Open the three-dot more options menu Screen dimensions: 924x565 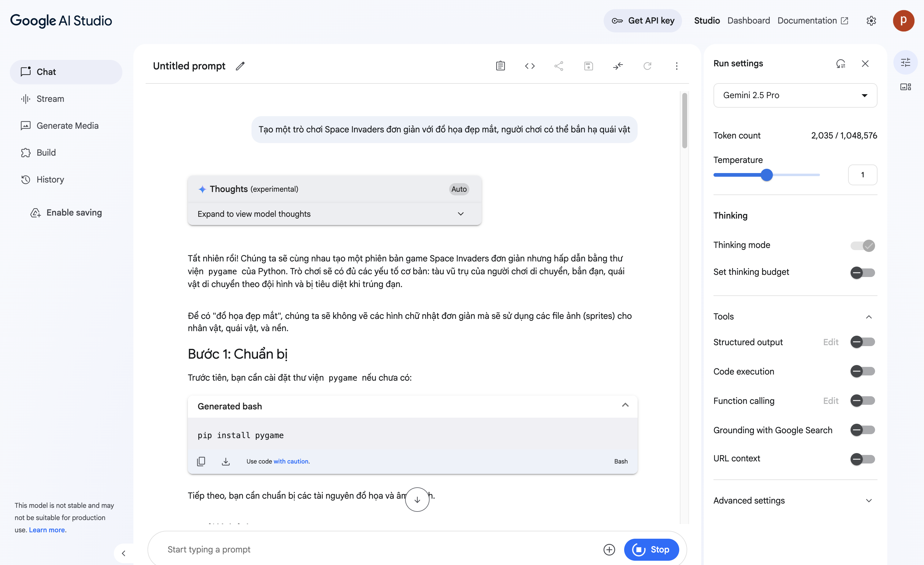[676, 66]
